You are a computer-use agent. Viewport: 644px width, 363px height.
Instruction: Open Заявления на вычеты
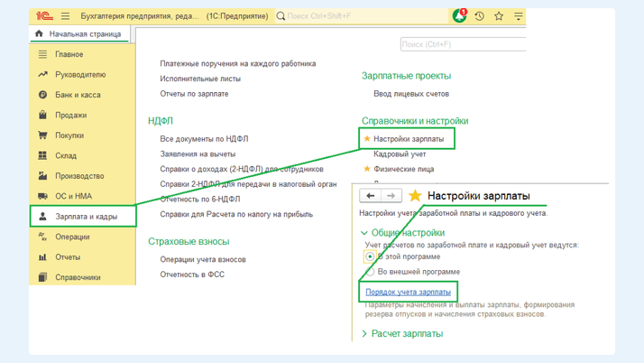point(198,154)
